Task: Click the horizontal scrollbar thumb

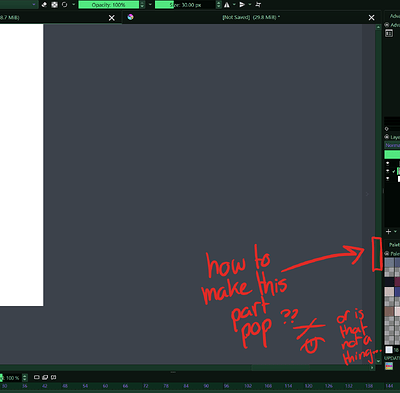Action: click(281, 367)
